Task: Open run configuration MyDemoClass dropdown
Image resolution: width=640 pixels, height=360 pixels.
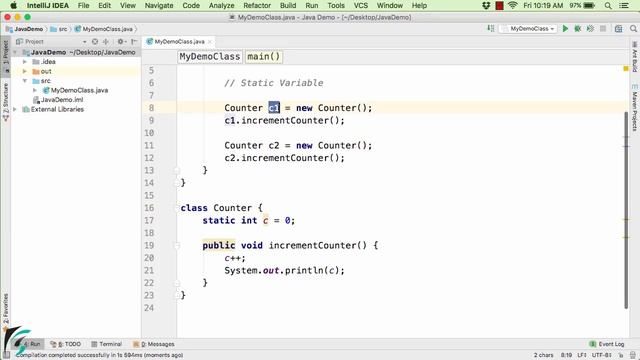Action: [x=528, y=29]
